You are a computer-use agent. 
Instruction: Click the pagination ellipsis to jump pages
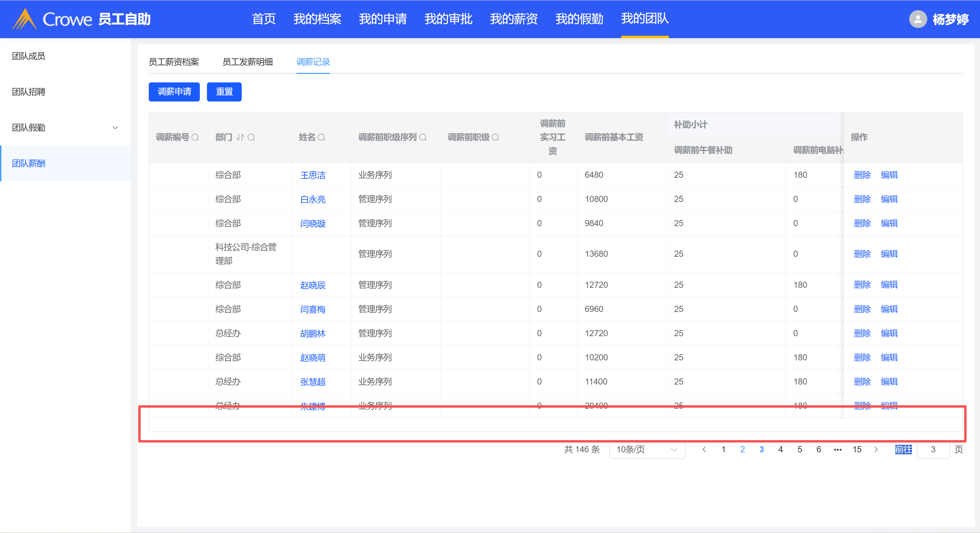(838, 450)
